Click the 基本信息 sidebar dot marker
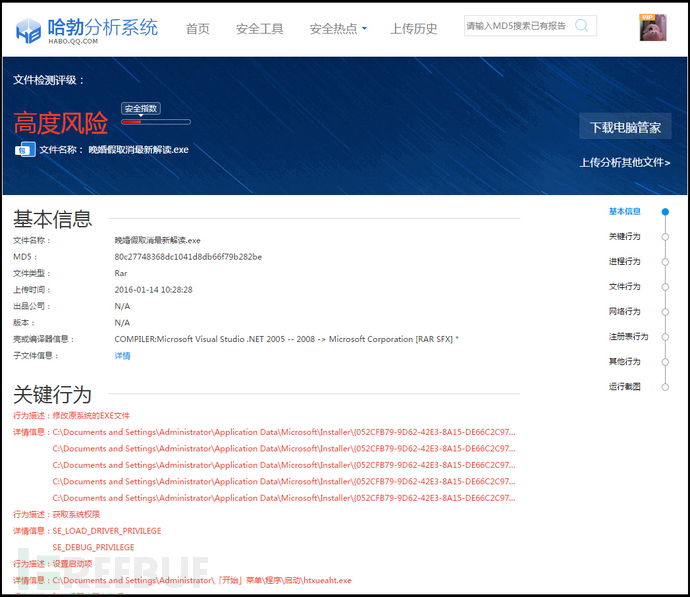The image size is (690, 597). 665,212
